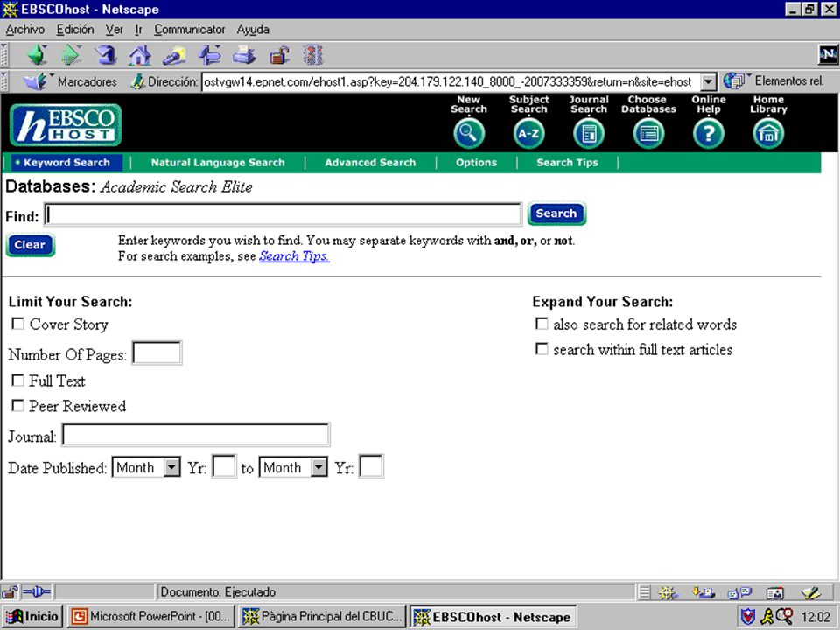Open Journal Search icon

589,133
